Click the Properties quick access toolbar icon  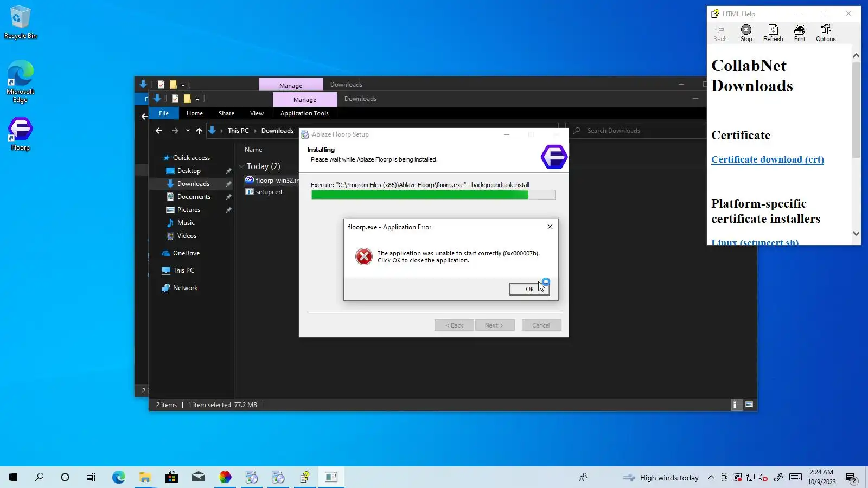click(x=175, y=99)
